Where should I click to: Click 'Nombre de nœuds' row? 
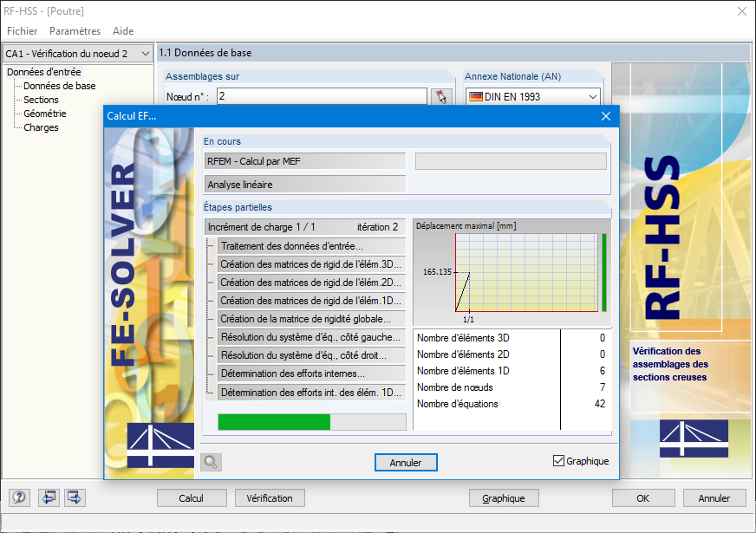click(x=512, y=387)
